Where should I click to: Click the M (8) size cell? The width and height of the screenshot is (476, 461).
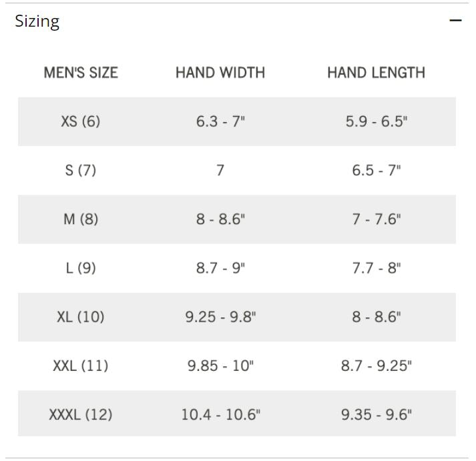click(x=81, y=219)
